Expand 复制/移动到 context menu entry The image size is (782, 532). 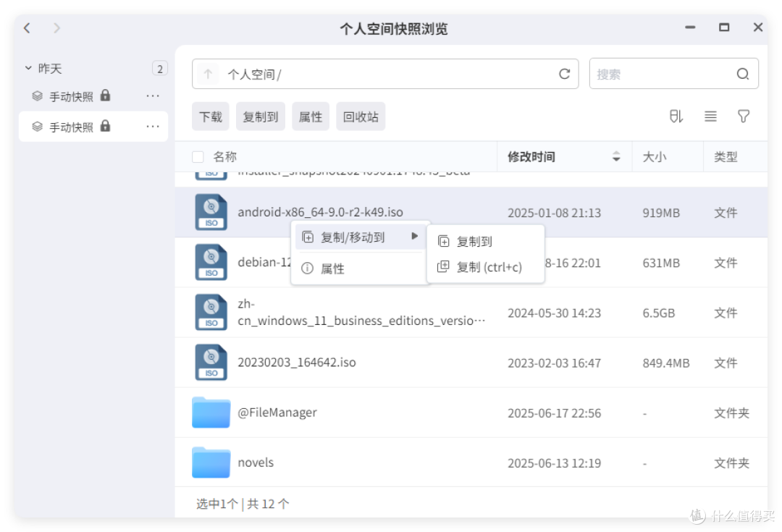[360, 237]
